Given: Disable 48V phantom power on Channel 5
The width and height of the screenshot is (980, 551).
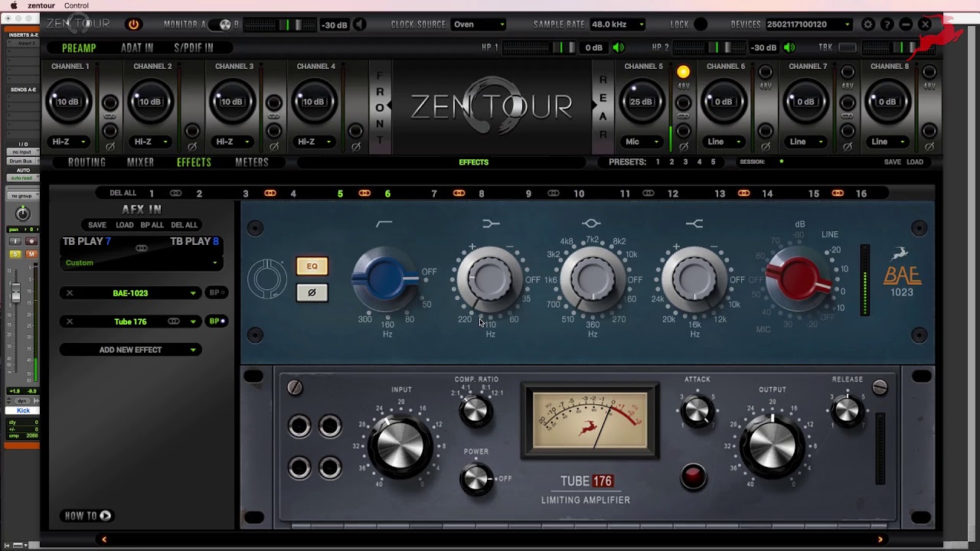Looking at the screenshot, I should pos(684,72).
